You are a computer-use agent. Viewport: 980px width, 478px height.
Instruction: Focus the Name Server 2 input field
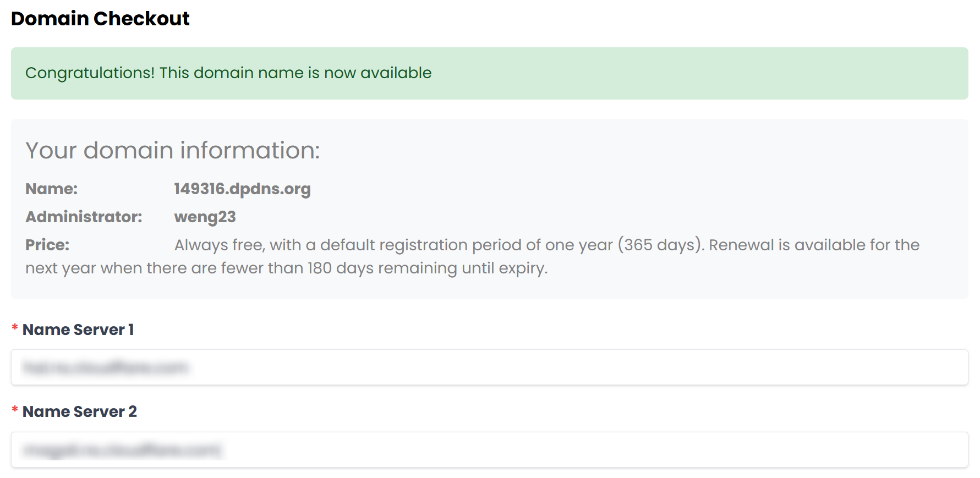pyautogui.click(x=489, y=450)
